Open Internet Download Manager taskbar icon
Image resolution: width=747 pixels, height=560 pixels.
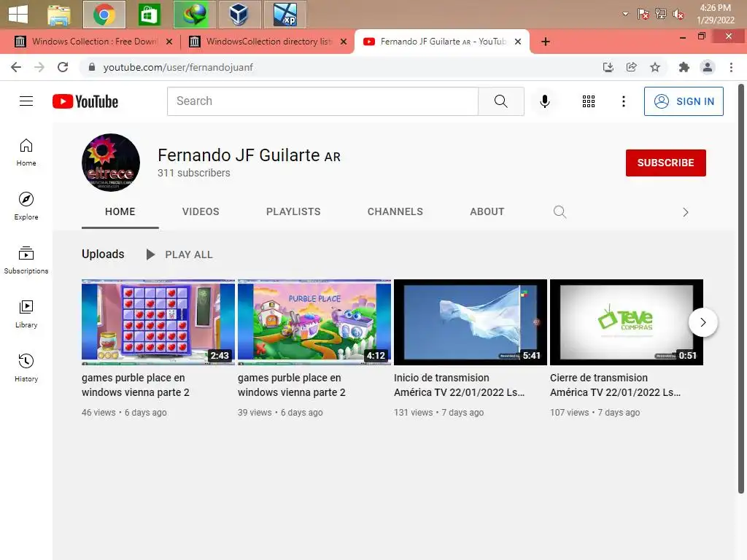pyautogui.click(x=194, y=15)
